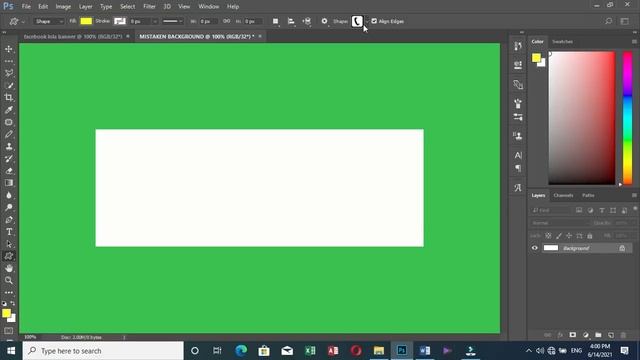
Task: Click the yellow Fill color swatch
Action: (86, 21)
